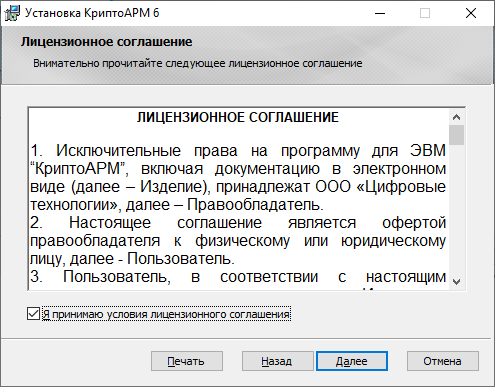Go back with the Назад button
Screen dimensions: 495x387
coord(277,361)
